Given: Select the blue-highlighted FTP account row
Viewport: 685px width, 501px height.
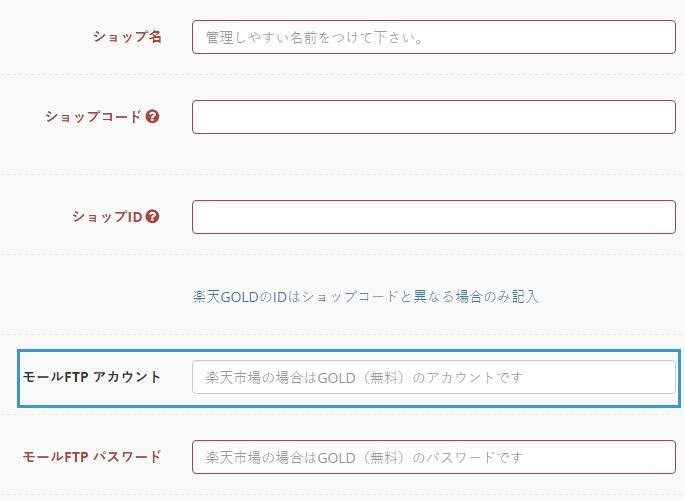Looking at the screenshot, I should point(349,378).
